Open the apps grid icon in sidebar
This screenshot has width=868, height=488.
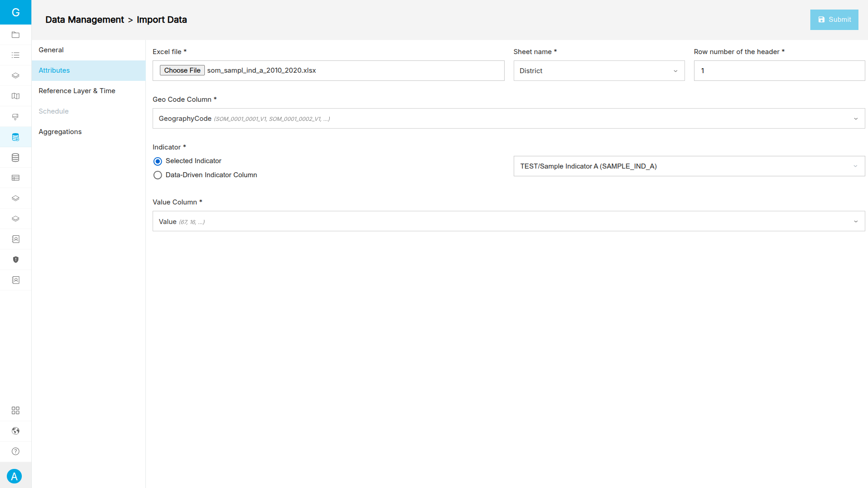tap(15, 410)
